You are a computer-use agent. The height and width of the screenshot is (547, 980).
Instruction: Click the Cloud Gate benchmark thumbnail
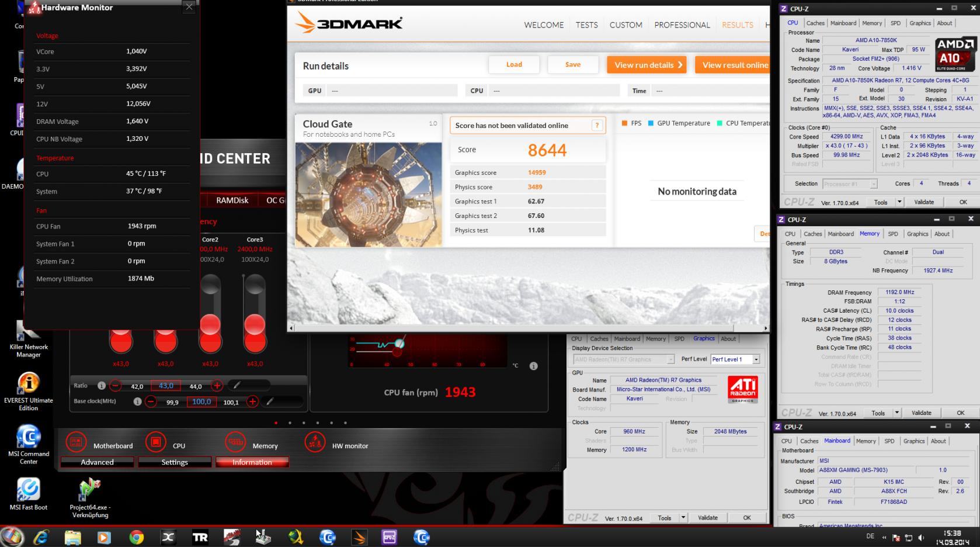pyautogui.click(x=369, y=195)
